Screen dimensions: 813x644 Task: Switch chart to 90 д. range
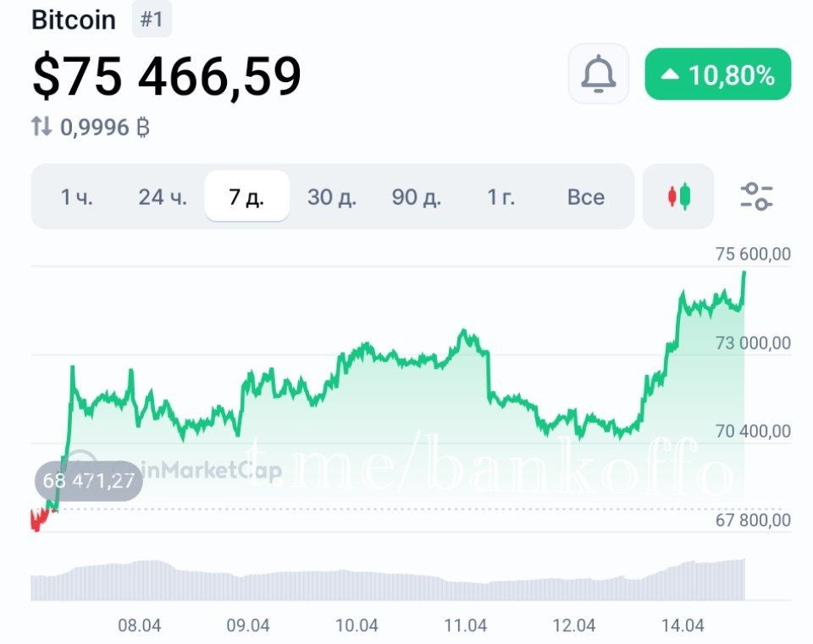[x=417, y=197]
